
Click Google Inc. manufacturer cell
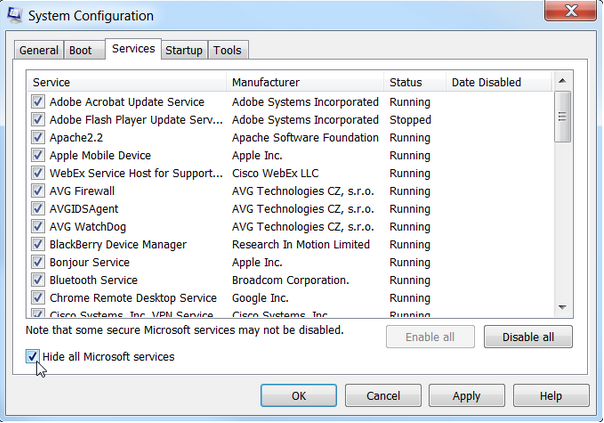click(260, 298)
